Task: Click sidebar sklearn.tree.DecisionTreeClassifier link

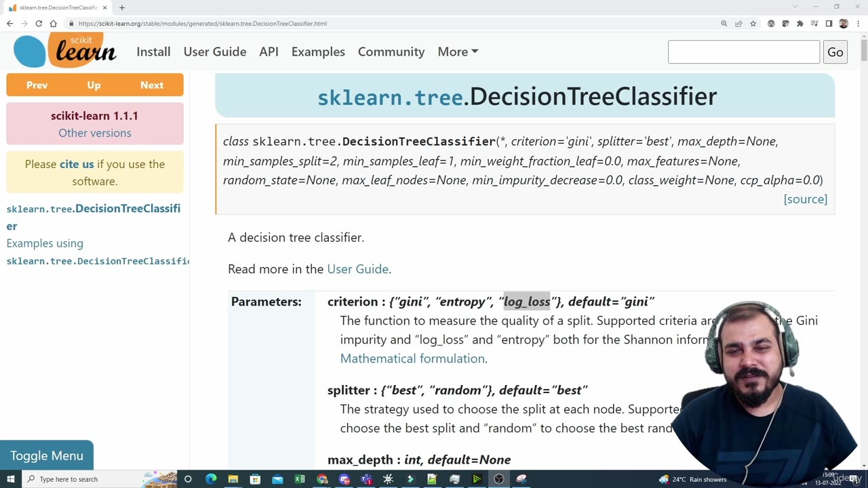Action: (x=94, y=217)
